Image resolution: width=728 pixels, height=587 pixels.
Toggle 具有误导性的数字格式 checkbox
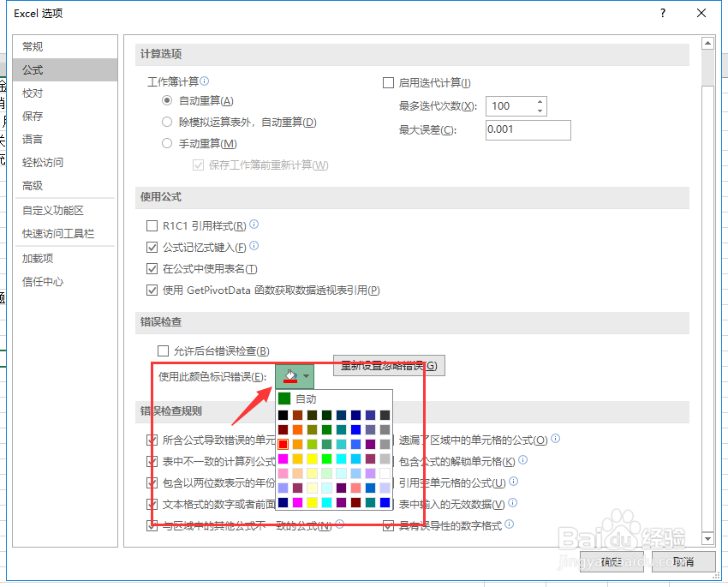pos(388,525)
